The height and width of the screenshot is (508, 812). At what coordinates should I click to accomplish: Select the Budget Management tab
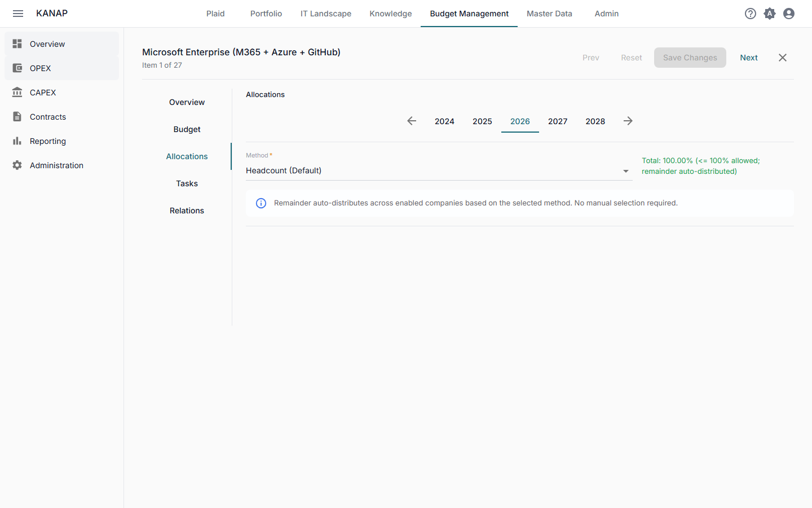tap(469, 14)
